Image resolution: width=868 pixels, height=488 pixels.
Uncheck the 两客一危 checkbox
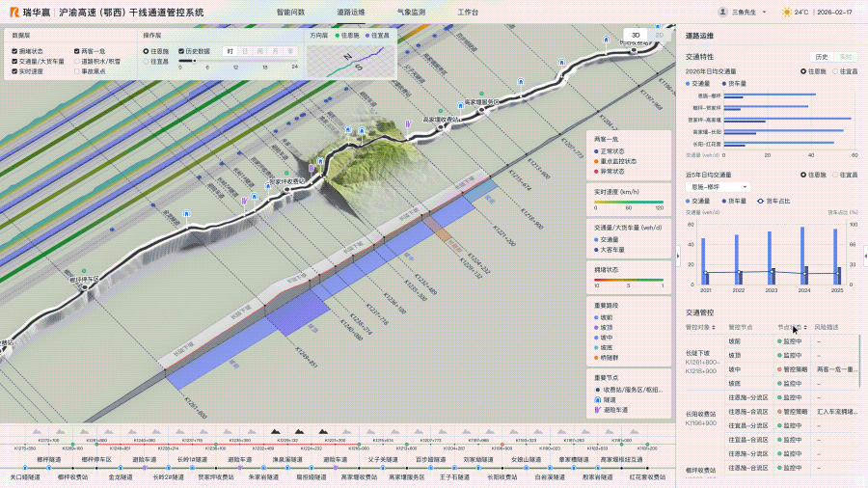click(77, 51)
